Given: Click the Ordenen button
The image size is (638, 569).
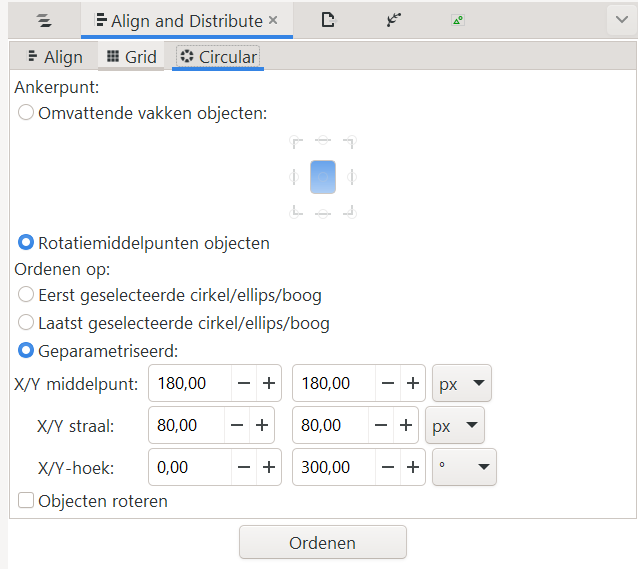Looking at the screenshot, I should point(322,543).
